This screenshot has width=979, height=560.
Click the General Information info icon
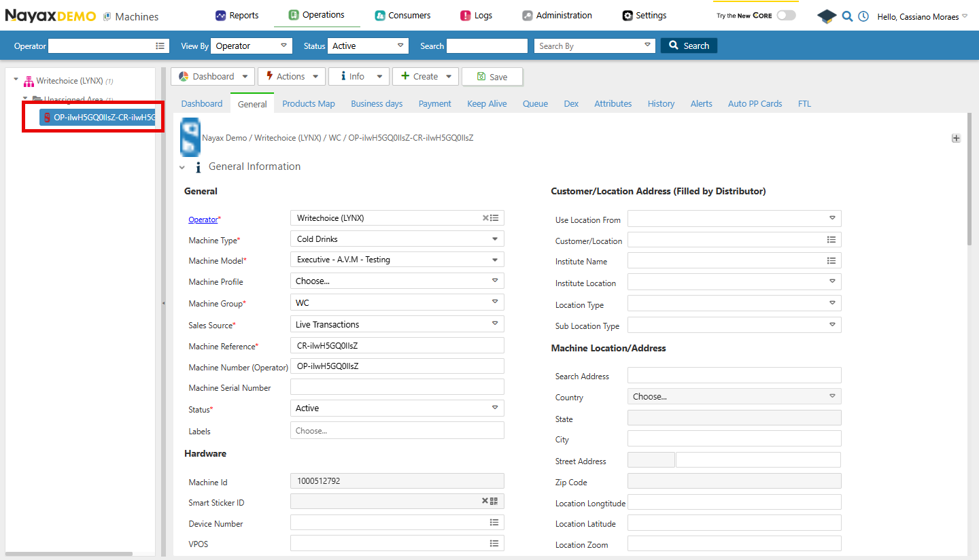(198, 167)
